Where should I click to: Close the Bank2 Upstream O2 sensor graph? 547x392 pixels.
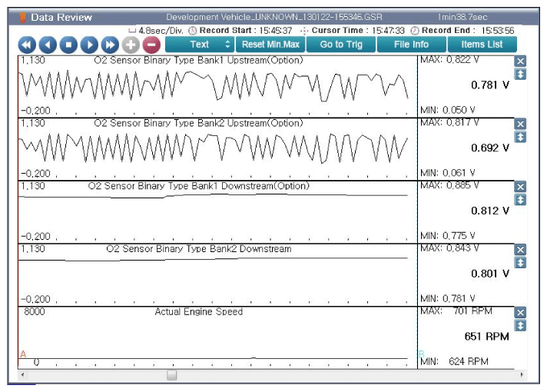520,125
